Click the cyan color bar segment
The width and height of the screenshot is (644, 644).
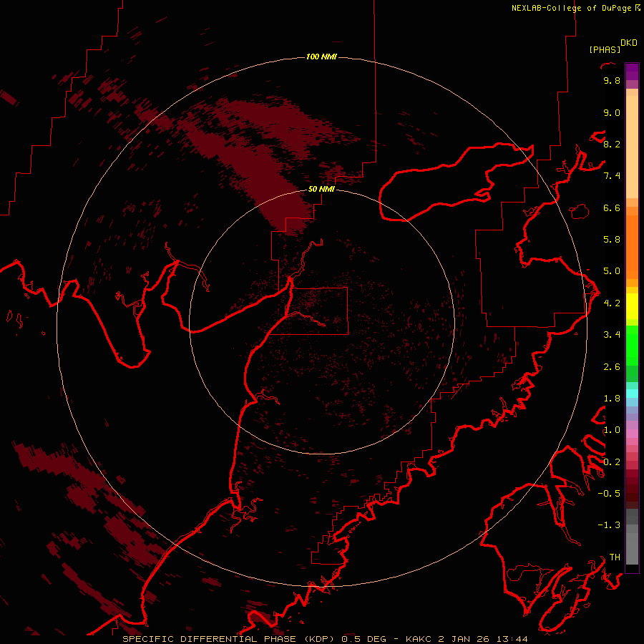(632, 393)
